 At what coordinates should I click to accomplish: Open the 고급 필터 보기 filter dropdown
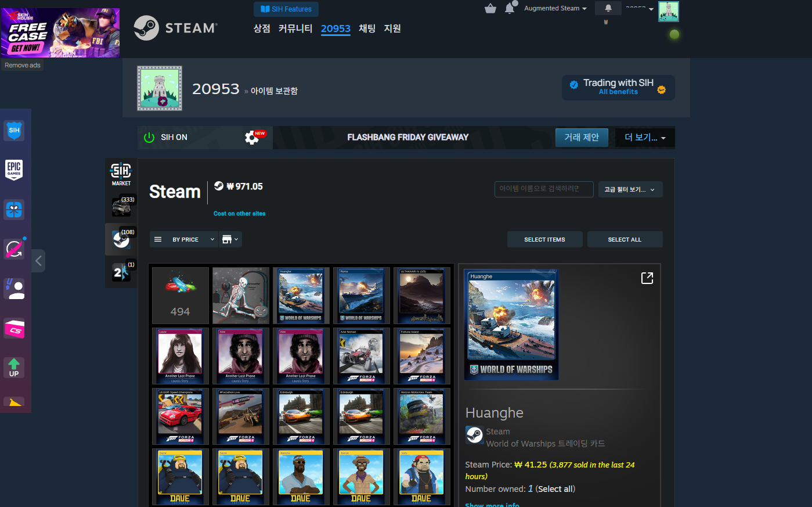click(x=630, y=189)
